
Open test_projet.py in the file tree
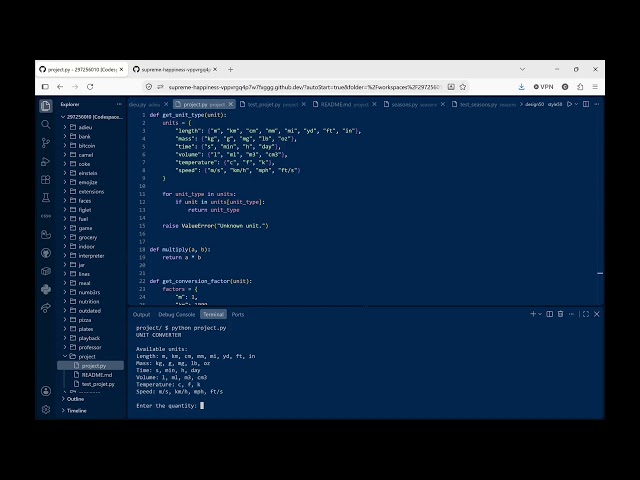(x=91, y=384)
